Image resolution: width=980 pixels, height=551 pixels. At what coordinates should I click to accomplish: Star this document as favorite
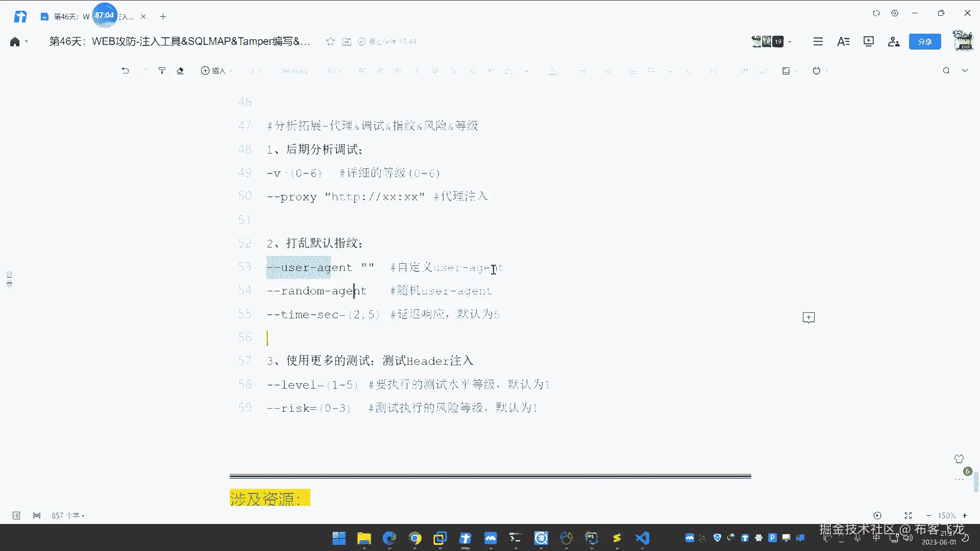(x=330, y=42)
